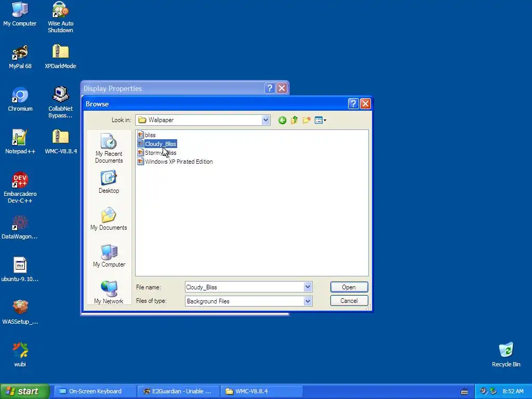The image size is (532, 399).
Task: Select My Computer desktop icon
Action: (x=20, y=14)
